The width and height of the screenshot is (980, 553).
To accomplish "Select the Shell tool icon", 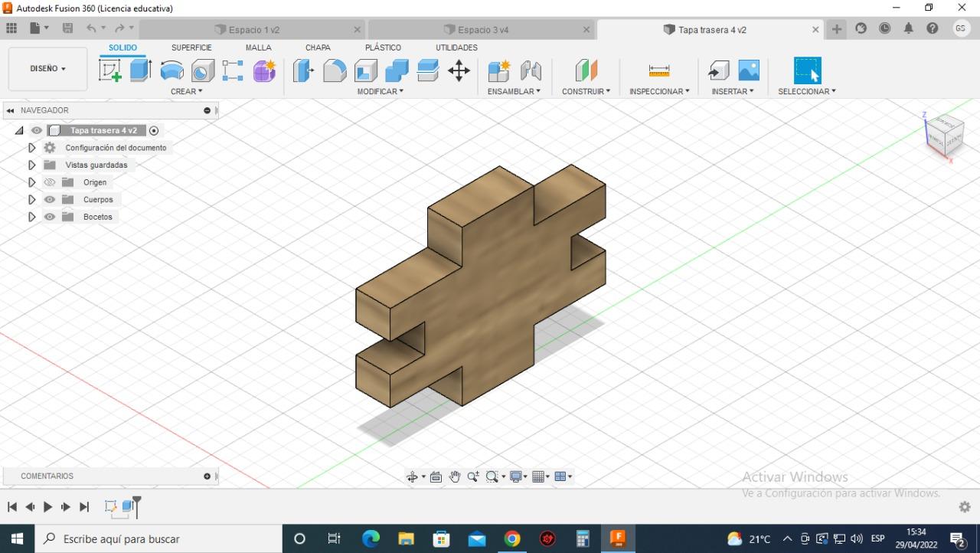I will [x=366, y=70].
